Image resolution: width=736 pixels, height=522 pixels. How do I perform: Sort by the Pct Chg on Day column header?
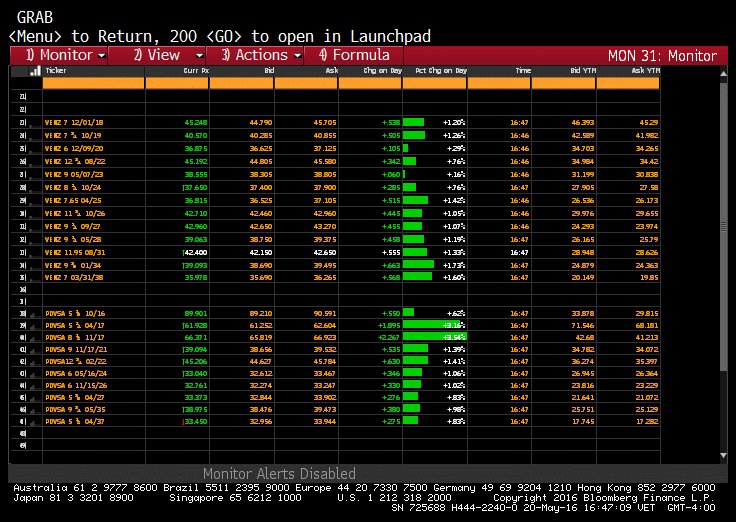[441, 71]
